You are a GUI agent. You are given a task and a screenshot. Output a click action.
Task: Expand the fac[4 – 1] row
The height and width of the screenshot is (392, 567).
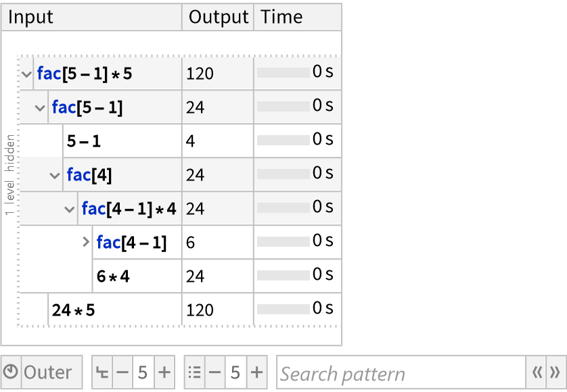[86, 241]
